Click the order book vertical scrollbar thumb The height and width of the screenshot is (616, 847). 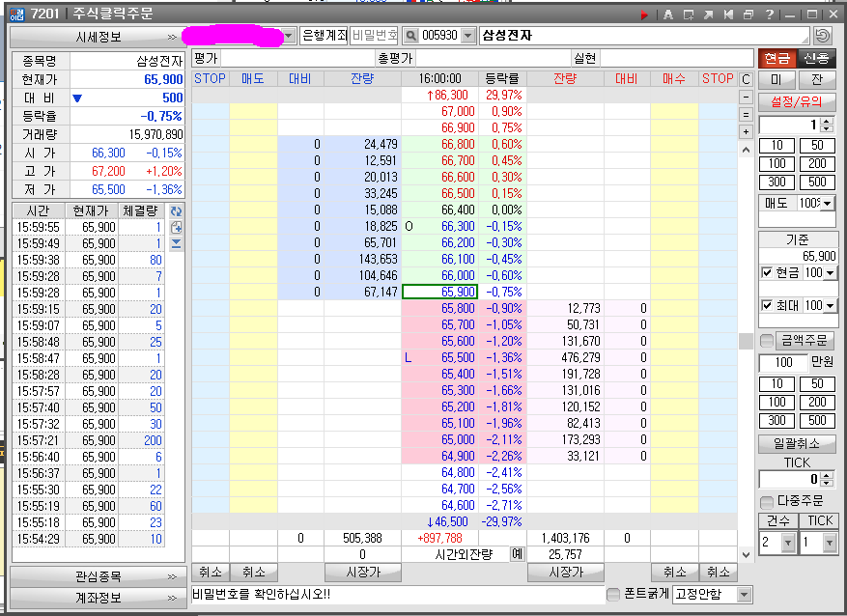746,341
